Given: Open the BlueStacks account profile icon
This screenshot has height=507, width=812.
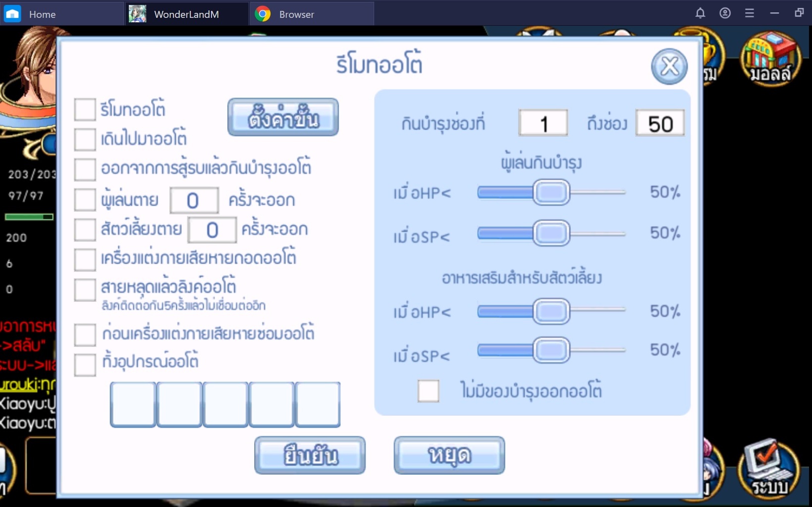Looking at the screenshot, I should click(725, 13).
